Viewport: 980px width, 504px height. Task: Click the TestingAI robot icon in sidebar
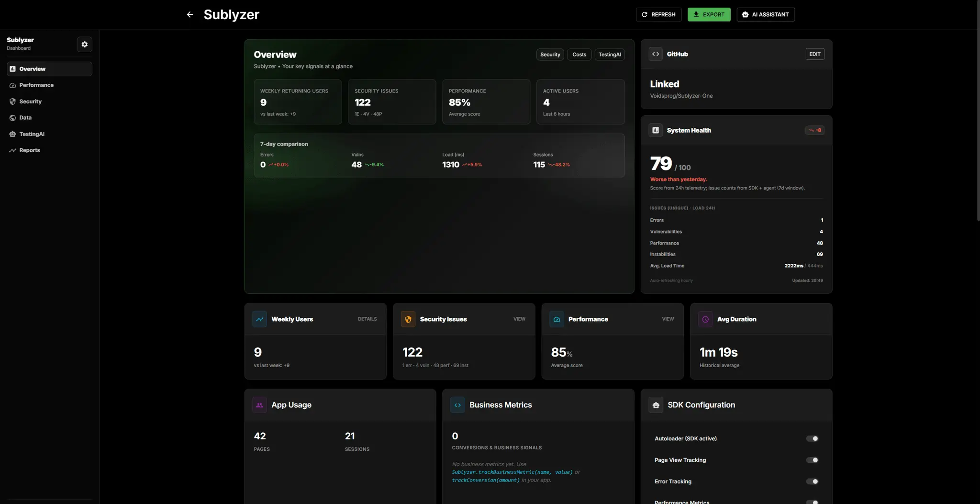coord(13,134)
